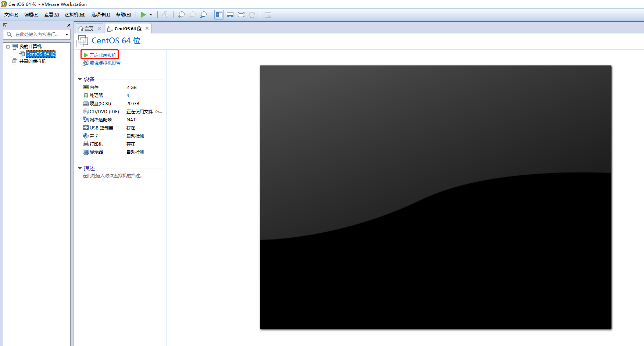Switch to the 主页 tab

click(x=89, y=29)
